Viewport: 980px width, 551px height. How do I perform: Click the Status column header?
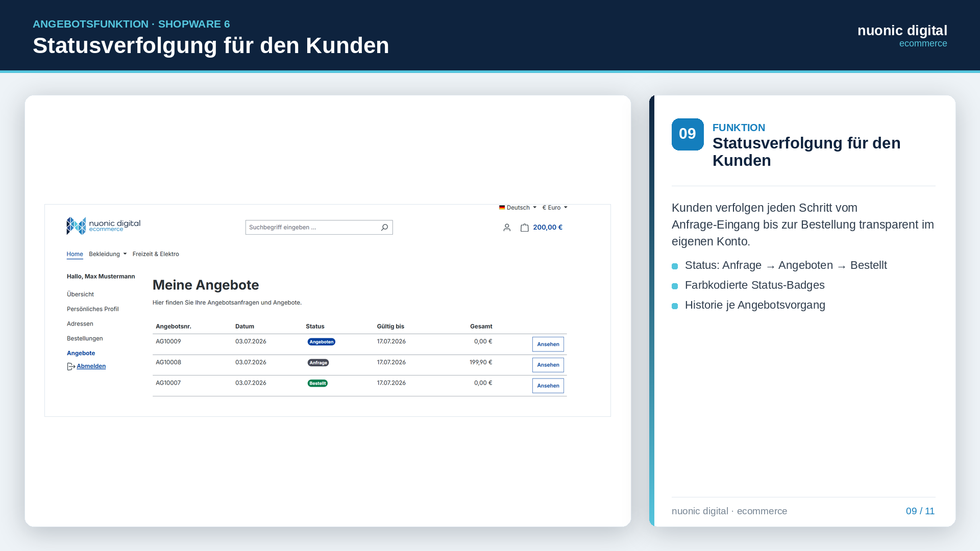[315, 327]
